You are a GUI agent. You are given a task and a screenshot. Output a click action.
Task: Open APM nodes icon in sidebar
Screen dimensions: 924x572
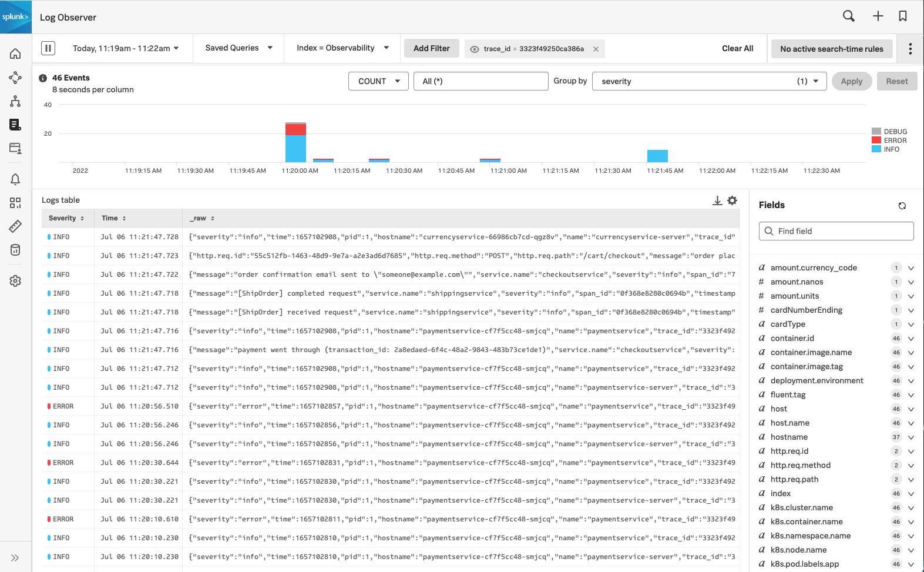15,78
